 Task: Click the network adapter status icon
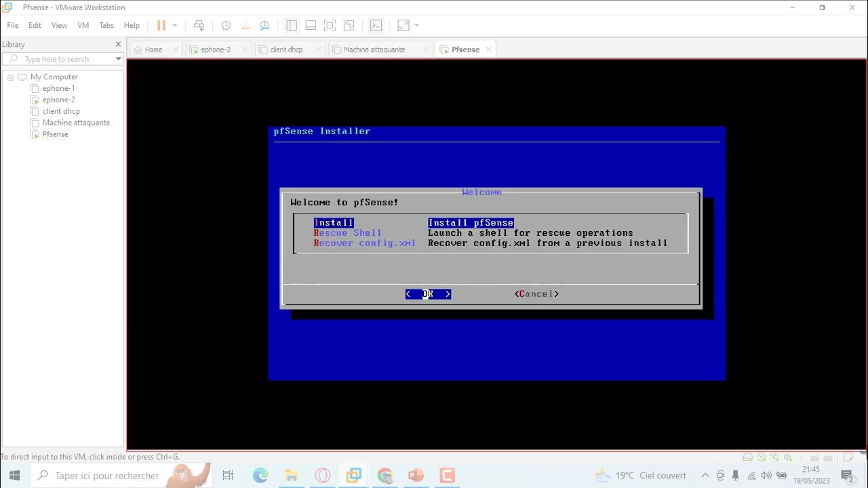[774, 457]
